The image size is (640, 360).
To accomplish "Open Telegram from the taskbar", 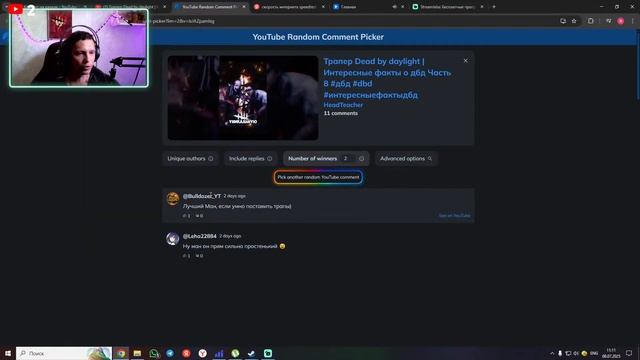I will coord(170,353).
